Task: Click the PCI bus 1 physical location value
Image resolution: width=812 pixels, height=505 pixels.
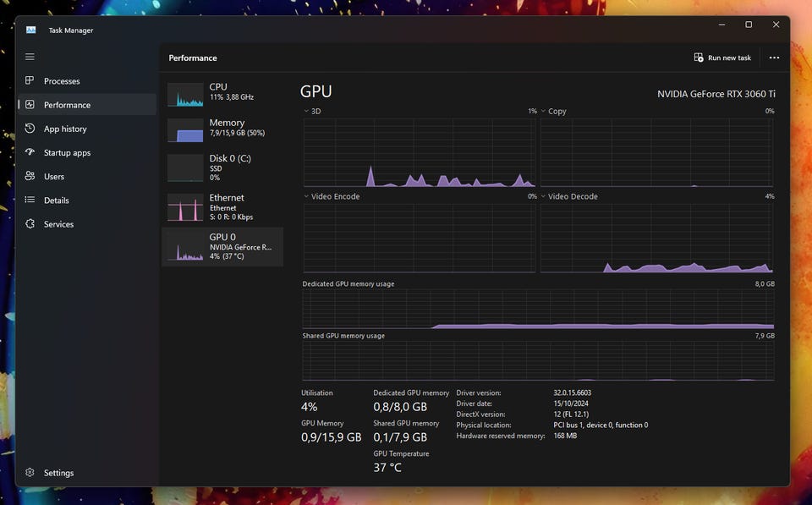Action: point(601,425)
